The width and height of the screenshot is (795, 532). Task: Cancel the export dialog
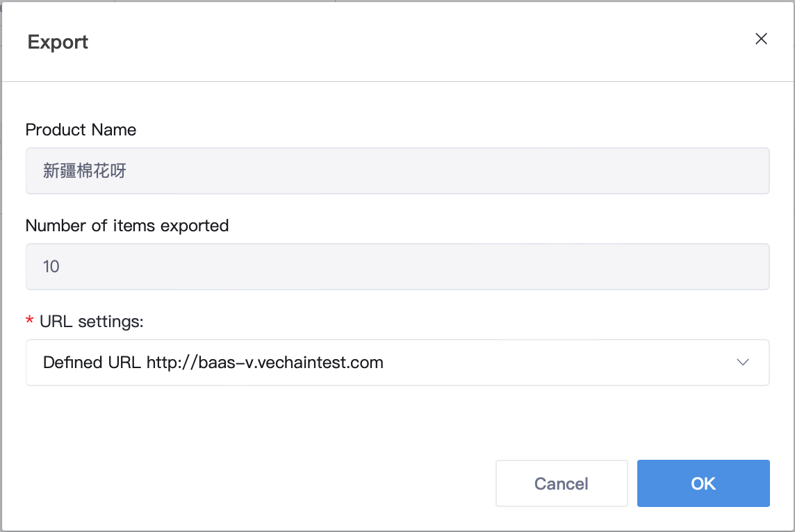point(562,483)
